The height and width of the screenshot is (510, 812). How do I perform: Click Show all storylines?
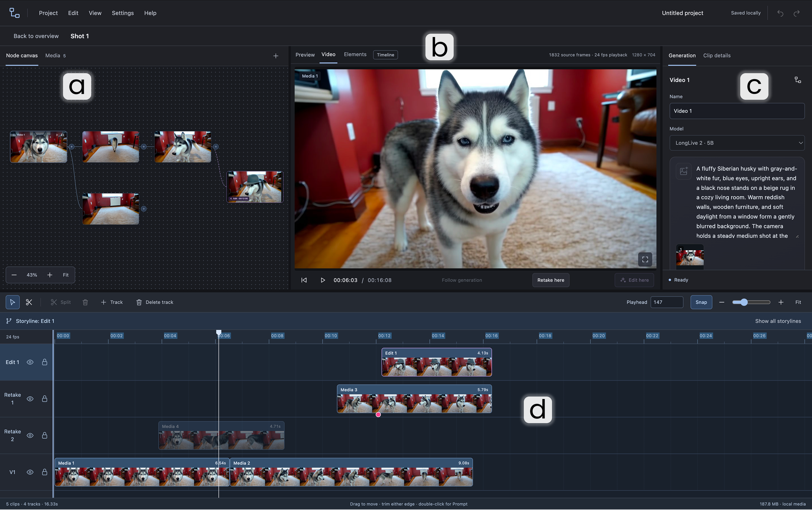click(x=778, y=321)
